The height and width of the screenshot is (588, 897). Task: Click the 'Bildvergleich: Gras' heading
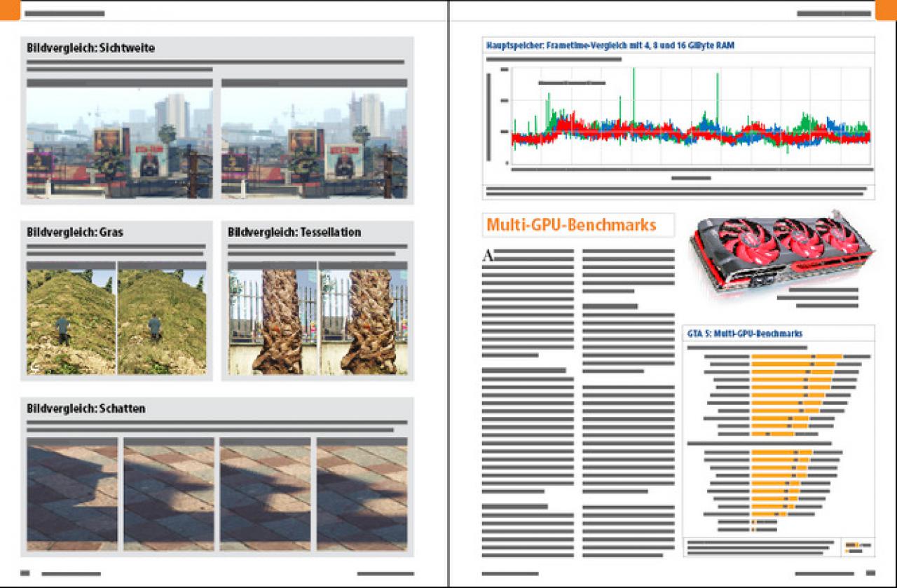[x=75, y=232]
